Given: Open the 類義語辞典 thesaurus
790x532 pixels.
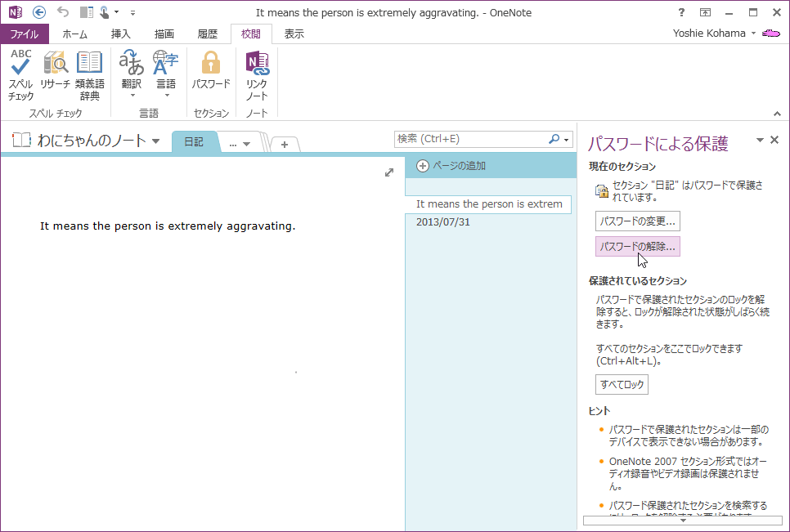Looking at the screenshot, I should point(90,75).
